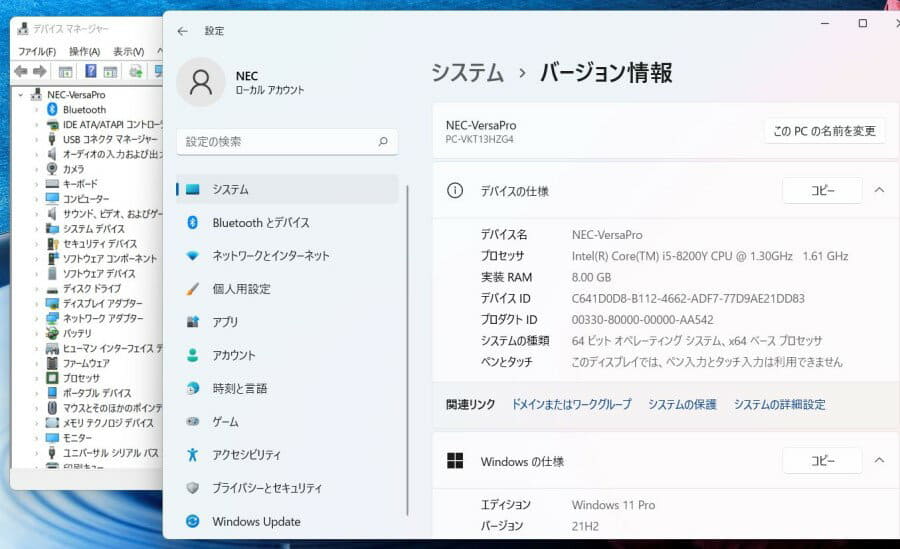The width and height of the screenshot is (900, 549).
Task: Expand the USB コネクタ マネージャー node
Action: click(37, 139)
